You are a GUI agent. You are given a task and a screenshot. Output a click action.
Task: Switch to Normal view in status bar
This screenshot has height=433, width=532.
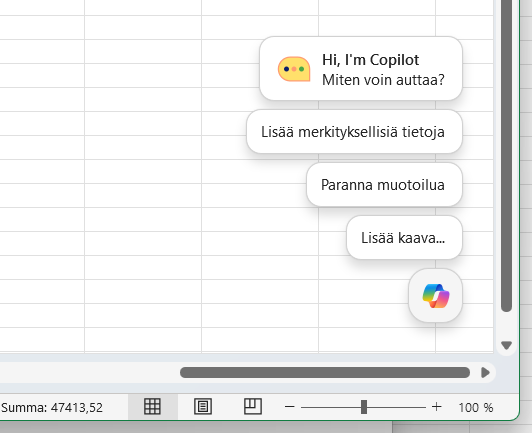point(152,407)
